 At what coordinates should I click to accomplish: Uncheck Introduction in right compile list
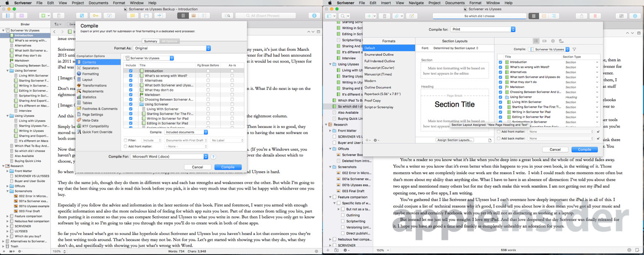[500, 62]
